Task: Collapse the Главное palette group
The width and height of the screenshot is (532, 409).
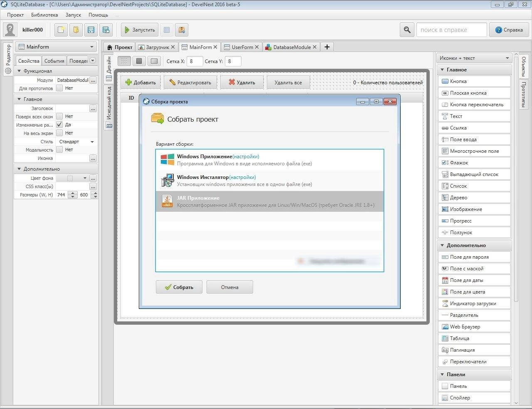Action: coord(442,70)
